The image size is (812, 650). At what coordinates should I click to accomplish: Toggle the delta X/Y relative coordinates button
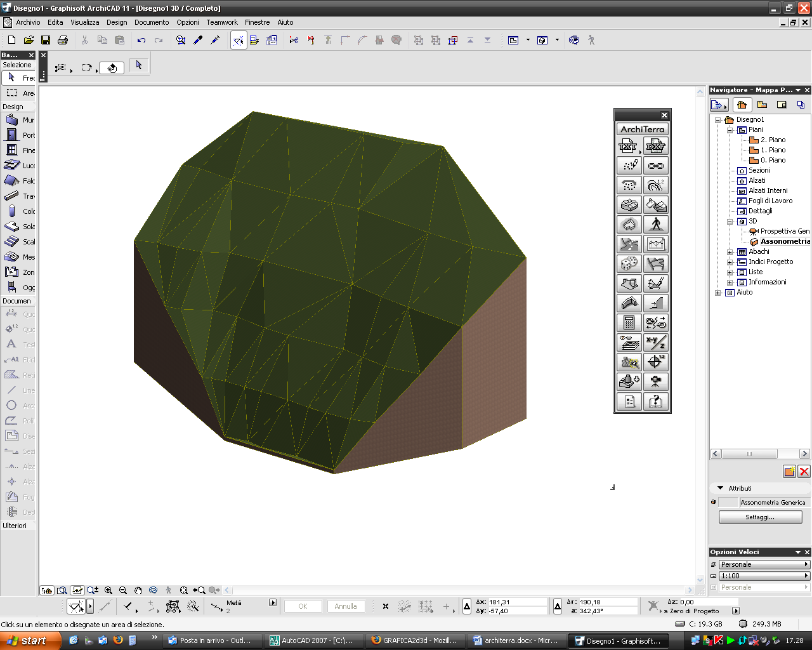coord(467,606)
